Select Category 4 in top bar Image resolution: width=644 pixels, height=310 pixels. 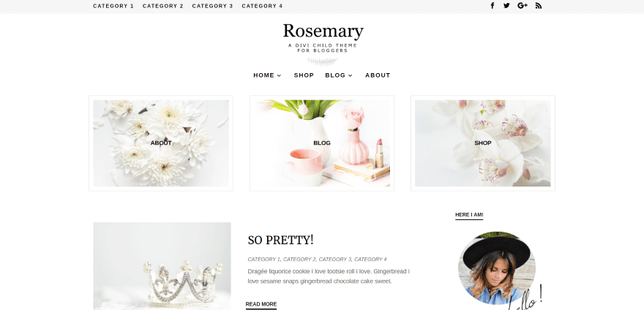[x=262, y=6]
